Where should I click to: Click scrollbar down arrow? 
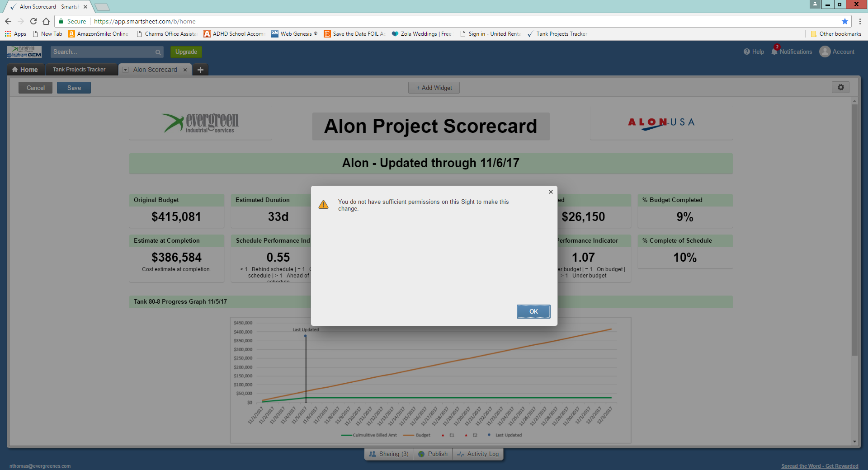pyautogui.click(x=854, y=442)
